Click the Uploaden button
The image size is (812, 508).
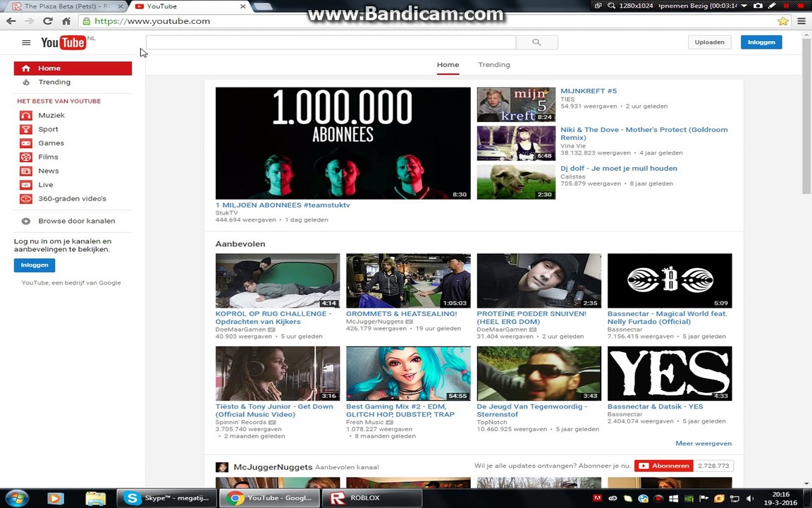point(710,42)
